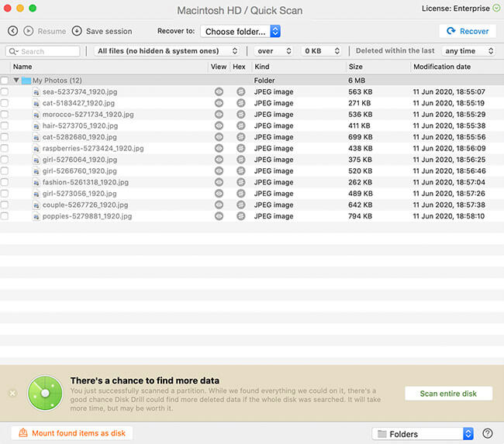
Task: Open the 0 KB size dropdown
Action: [x=322, y=51]
